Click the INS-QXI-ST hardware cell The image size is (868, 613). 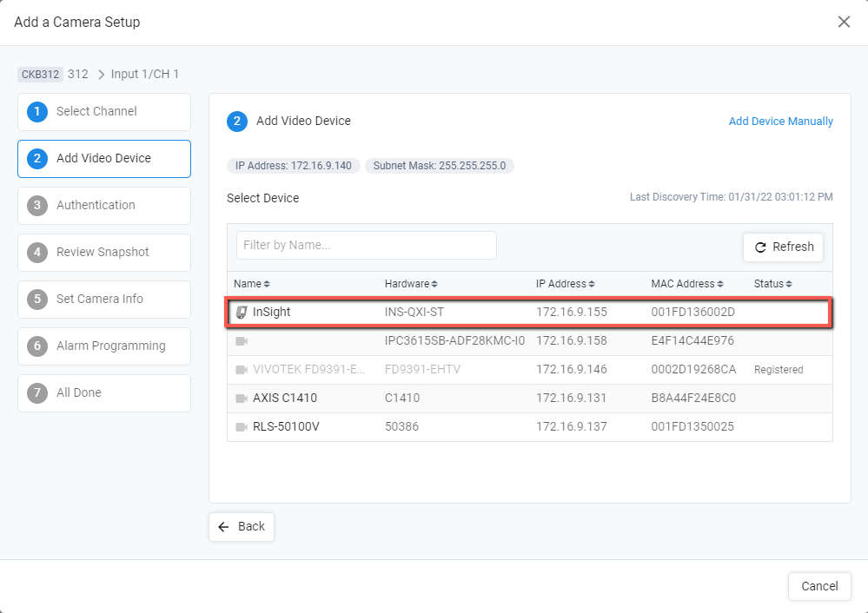pyautogui.click(x=414, y=312)
